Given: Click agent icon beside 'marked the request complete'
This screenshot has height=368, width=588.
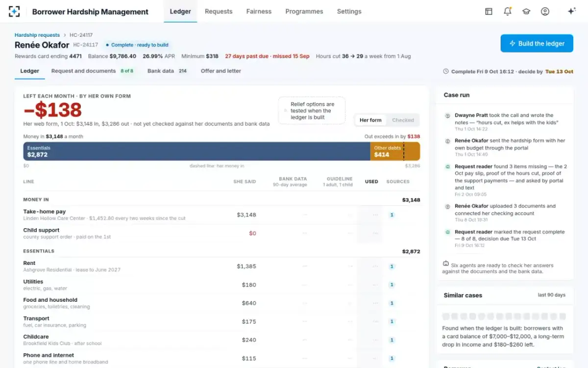Looking at the screenshot, I should 447,232.
